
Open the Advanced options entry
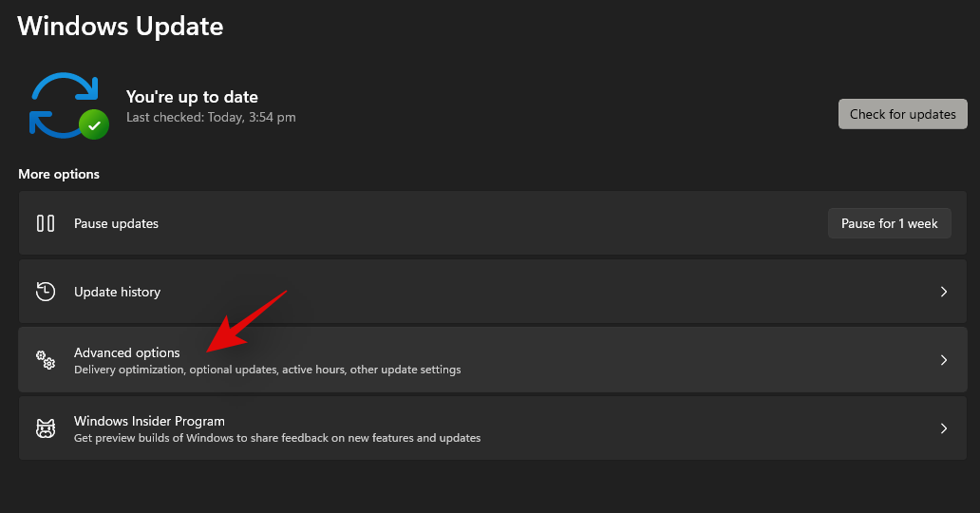click(126, 352)
